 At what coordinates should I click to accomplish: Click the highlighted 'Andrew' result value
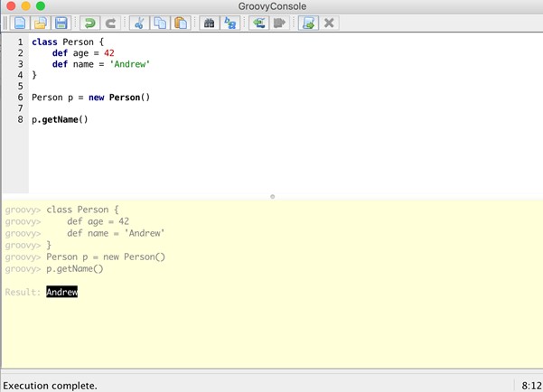[x=62, y=292]
